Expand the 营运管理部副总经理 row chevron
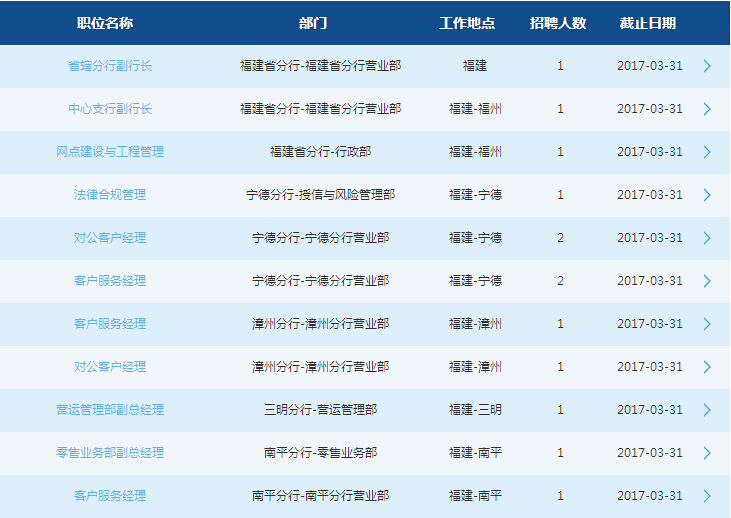This screenshot has width=731, height=518. tap(707, 410)
